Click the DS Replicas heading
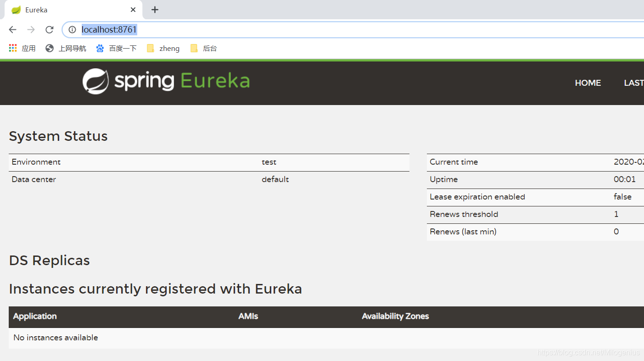The image size is (644, 361). tap(50, 261)
